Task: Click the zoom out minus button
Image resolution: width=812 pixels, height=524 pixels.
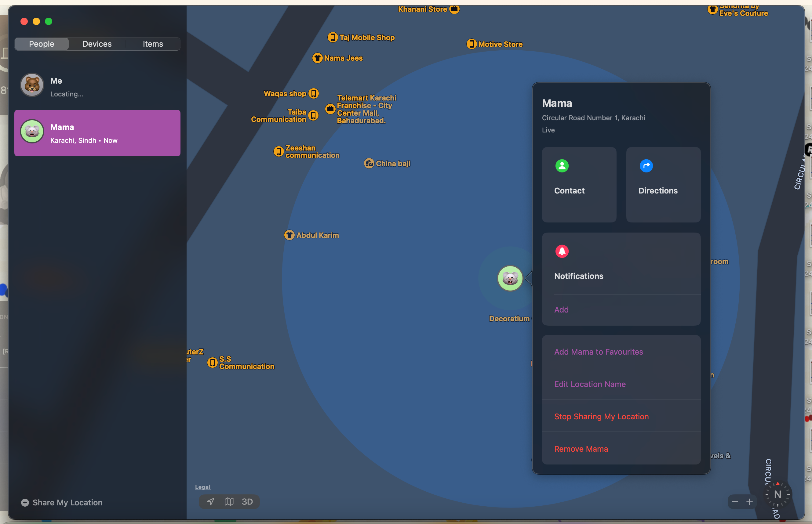Action: [735, 502]
